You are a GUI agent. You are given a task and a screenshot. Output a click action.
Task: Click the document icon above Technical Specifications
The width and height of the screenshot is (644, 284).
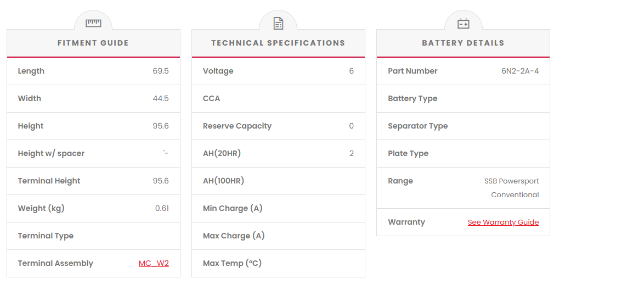click(x=278, y=23)
